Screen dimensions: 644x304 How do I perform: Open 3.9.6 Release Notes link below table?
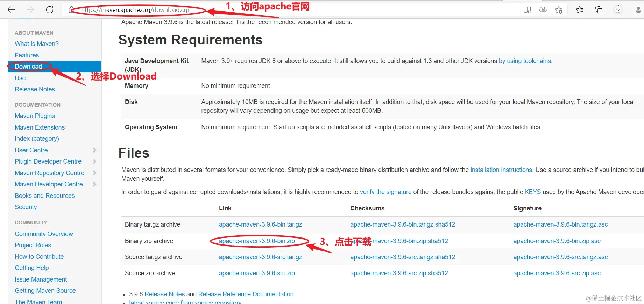[164, 294]
